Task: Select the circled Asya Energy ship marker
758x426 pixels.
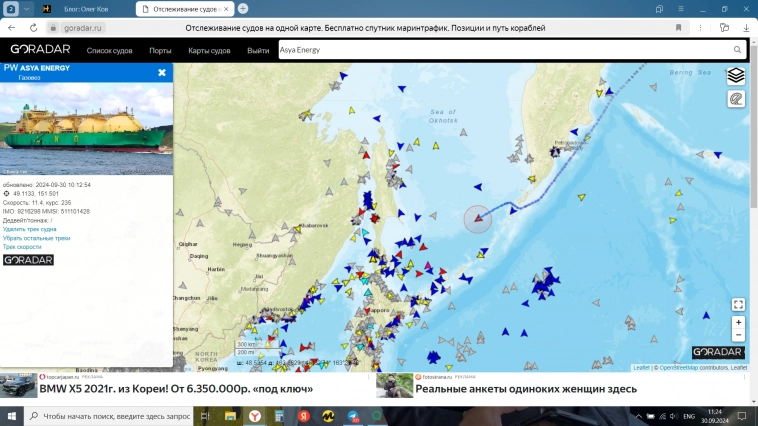Action: click(478, 219)
